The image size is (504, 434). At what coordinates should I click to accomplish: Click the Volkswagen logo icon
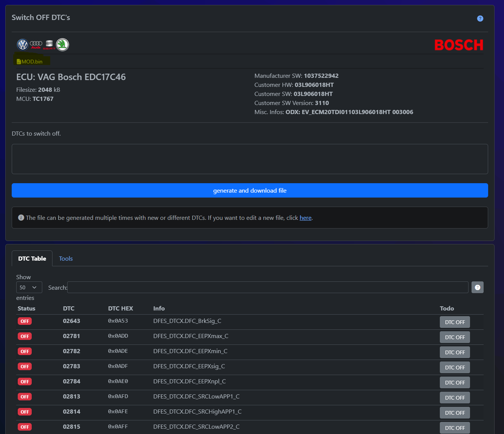coord(23,45)
